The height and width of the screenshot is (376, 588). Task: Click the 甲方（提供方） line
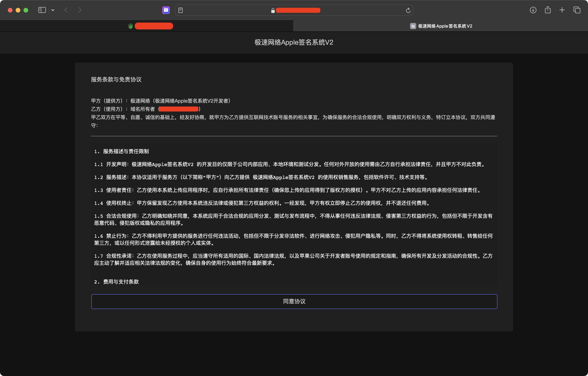coord(161,101)
